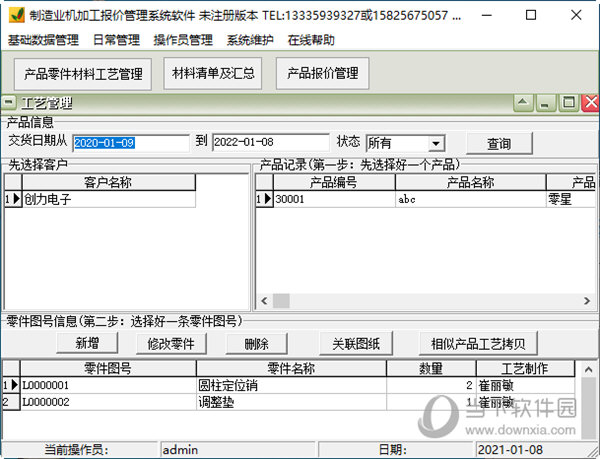Click the application logo icon in title bar

tap(17, 15)
